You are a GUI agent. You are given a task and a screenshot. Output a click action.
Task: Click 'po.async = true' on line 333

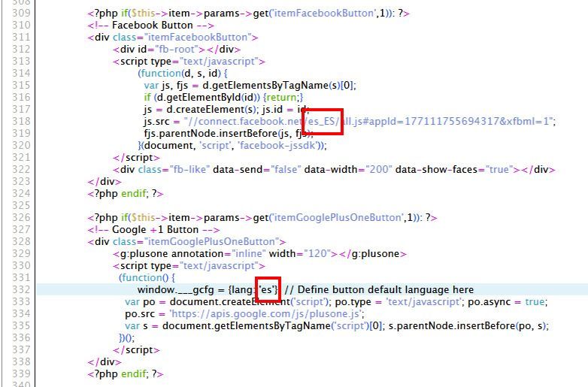506,301
